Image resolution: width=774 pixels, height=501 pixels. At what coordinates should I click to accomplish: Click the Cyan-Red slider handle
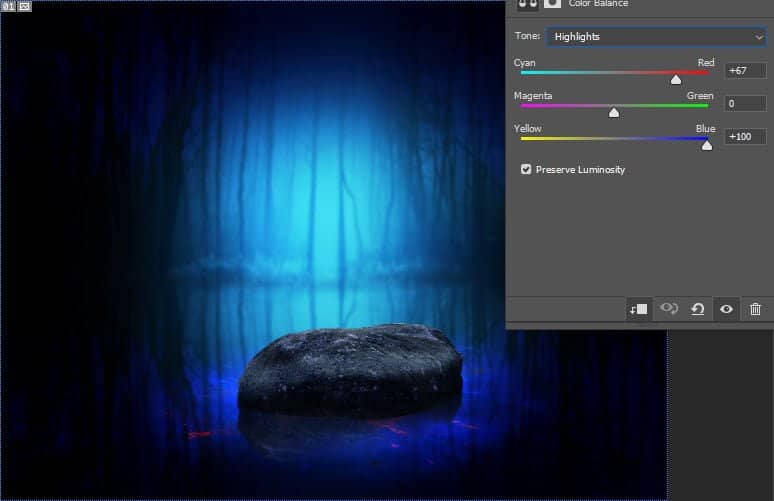[x=676, y=80]
